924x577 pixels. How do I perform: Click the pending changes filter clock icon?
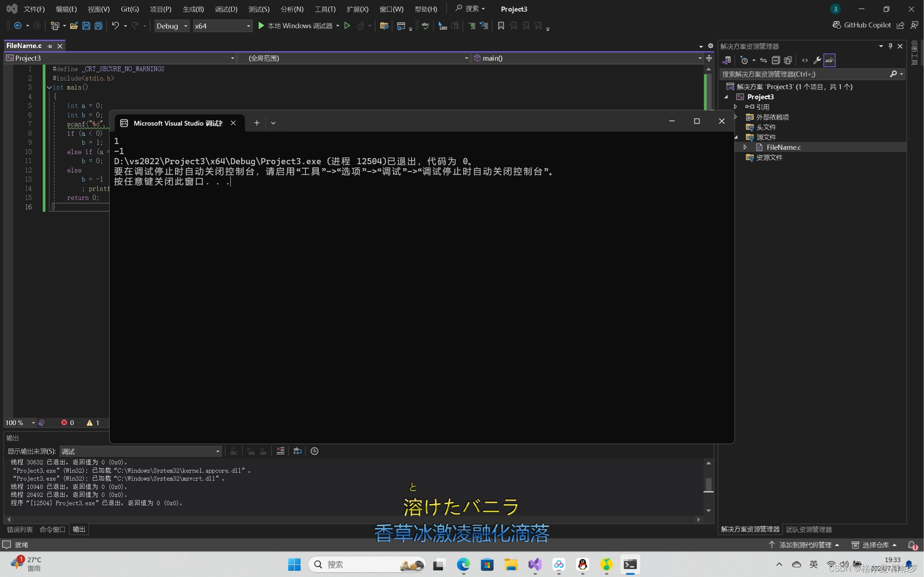pos(745,60)
